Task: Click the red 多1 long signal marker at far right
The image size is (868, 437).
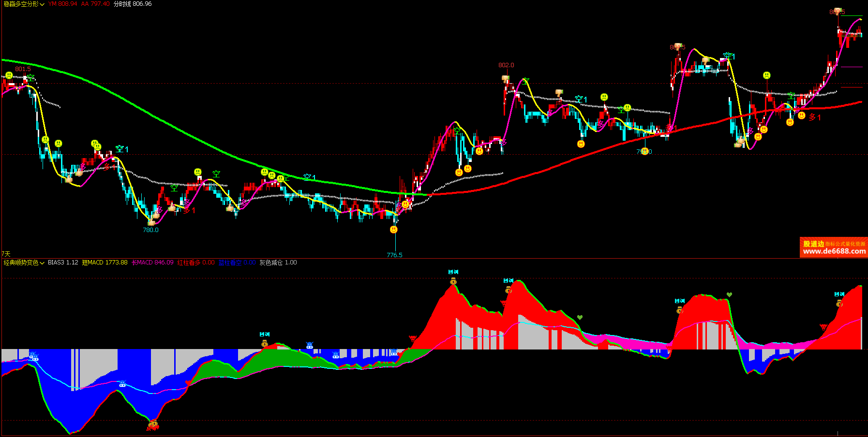Action: (x=815, y=117)
